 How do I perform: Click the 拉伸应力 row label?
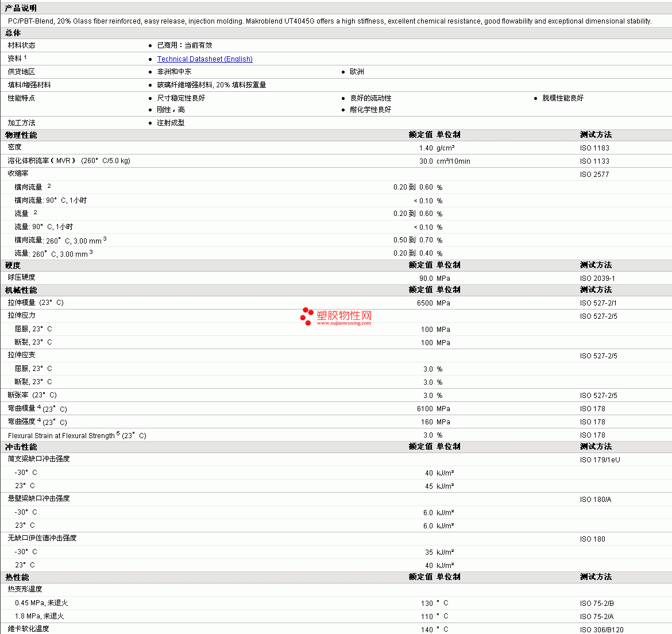[21, 315]
